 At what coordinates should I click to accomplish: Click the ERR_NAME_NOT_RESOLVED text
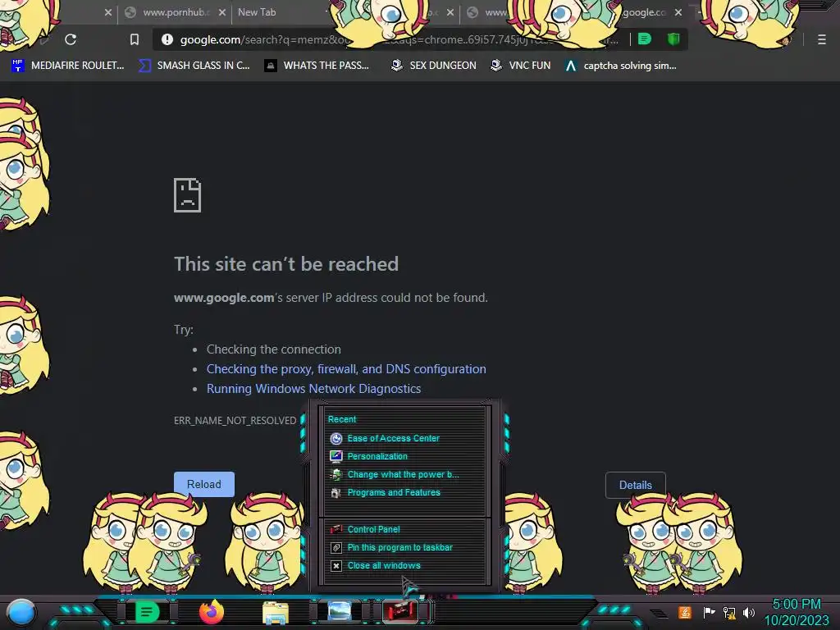[x=235, y=421]
